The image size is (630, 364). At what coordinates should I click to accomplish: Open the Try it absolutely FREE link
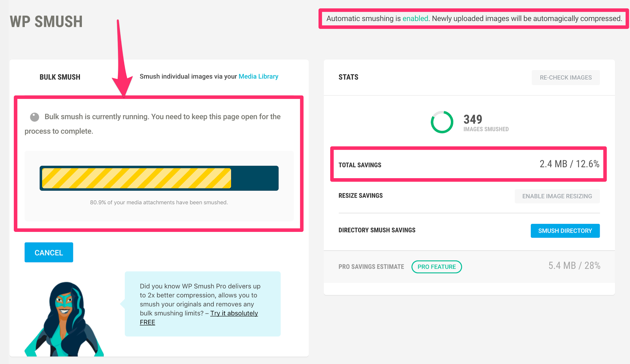coord(234,313)
